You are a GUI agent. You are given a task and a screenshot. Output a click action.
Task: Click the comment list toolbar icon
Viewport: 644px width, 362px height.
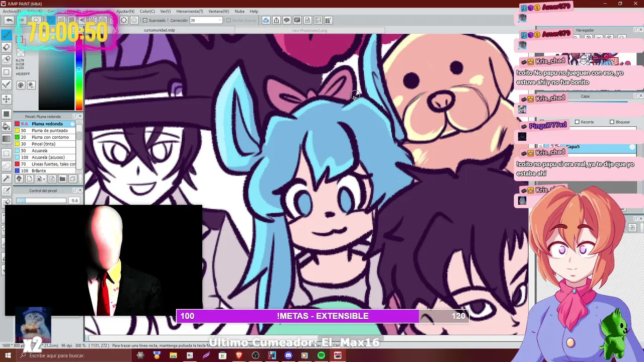point(297,20)
